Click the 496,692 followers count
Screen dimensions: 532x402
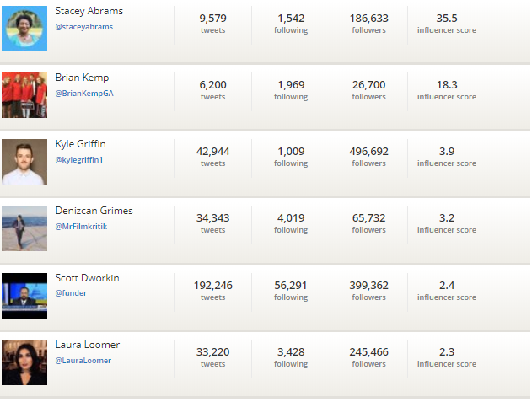pyautogui.click(x=368, y=152)
